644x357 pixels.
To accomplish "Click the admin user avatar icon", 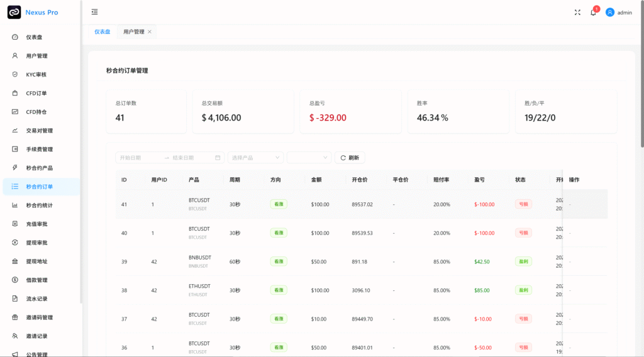I will (x=609, y=12).
